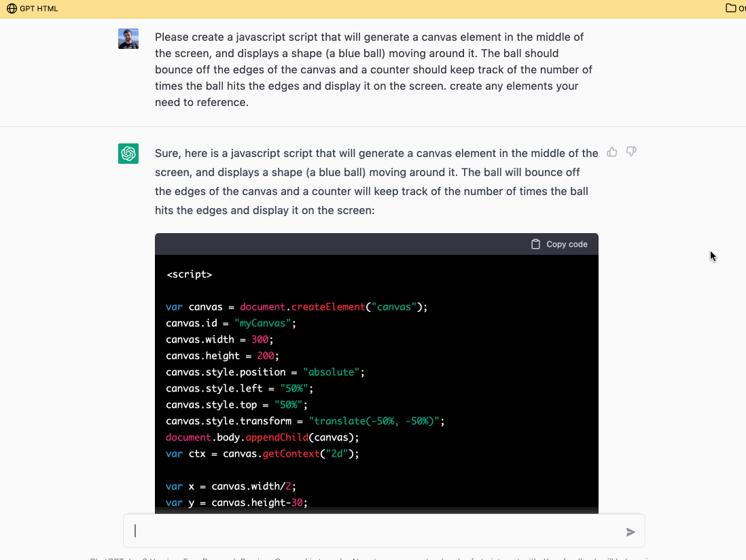Viewport: 746px width, 560px height.
Task: Click the 'canvas.id = "myCanvas";' line
Action: pyautogui.click(x=231, y=323)
